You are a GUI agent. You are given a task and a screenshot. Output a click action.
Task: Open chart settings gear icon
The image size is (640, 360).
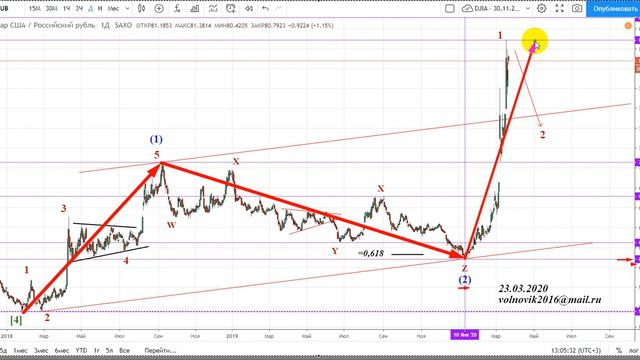(542, 8)
